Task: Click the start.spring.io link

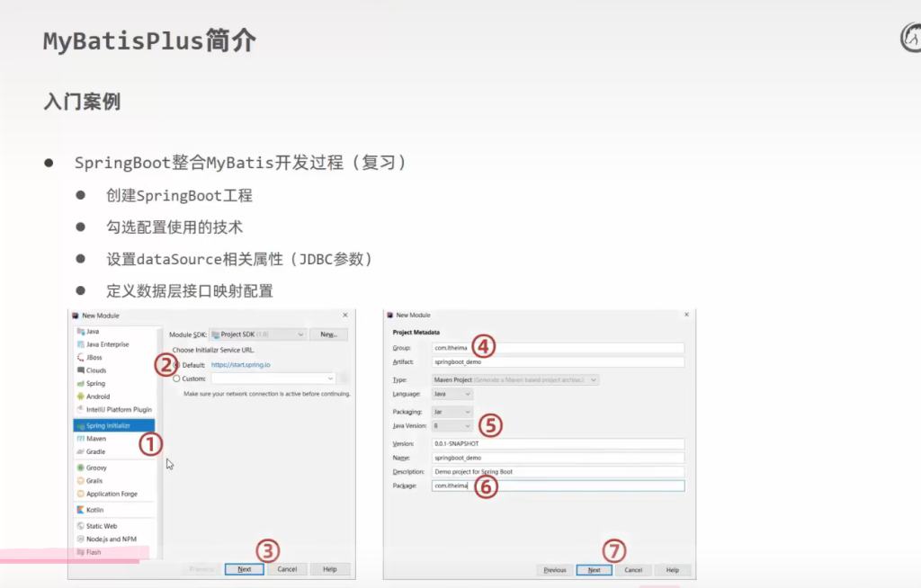Action: pyautogui.click(x=241, y=365)
